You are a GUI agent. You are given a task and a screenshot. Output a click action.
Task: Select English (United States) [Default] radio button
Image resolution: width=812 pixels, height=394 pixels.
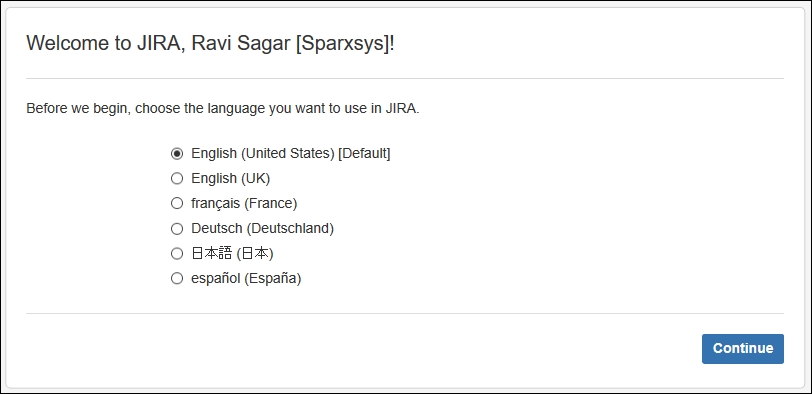tap(177, 154)
